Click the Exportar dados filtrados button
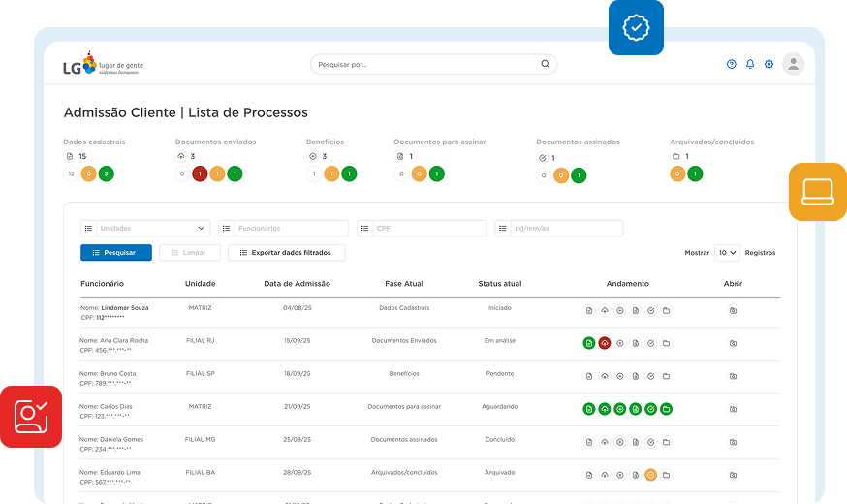The image size is (847, 504). 286,253
